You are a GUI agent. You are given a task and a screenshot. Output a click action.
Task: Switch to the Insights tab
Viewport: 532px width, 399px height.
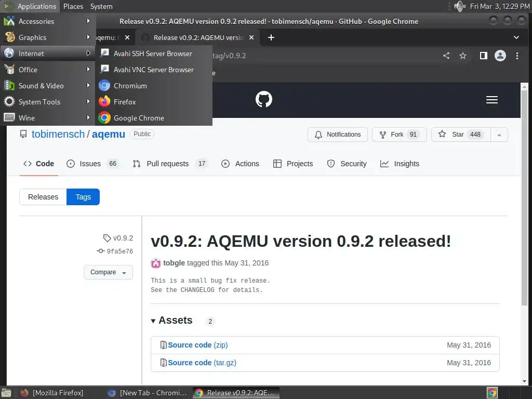point(400,164)
